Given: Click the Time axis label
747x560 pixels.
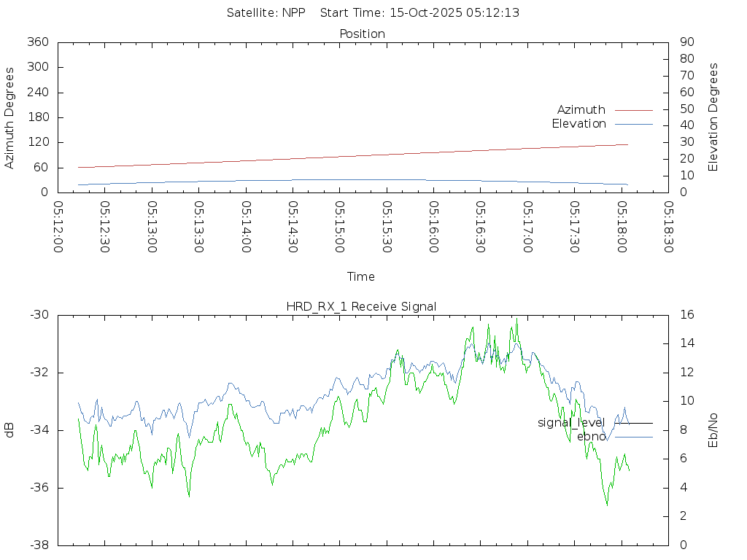Looking at the screenshot, I should pos(361,277).
